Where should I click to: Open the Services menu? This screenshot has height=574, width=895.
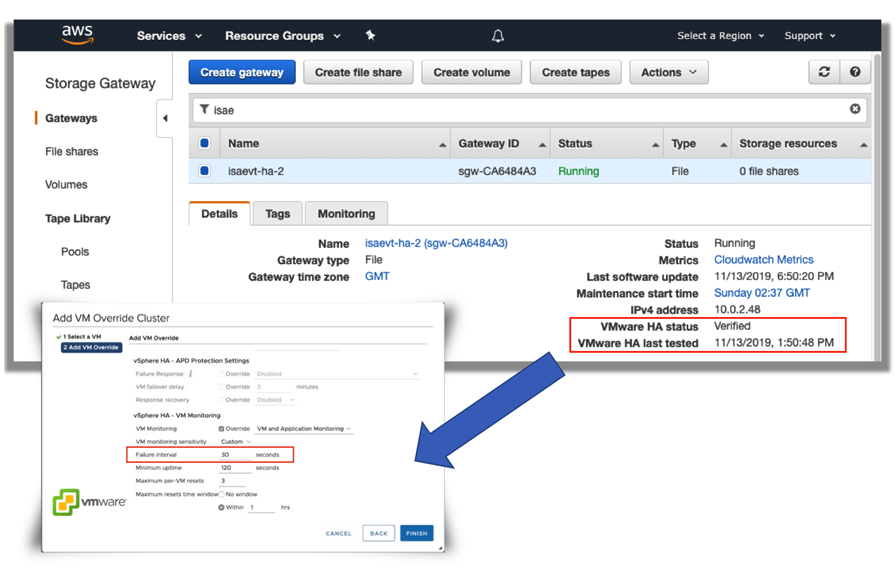(169, 36)
